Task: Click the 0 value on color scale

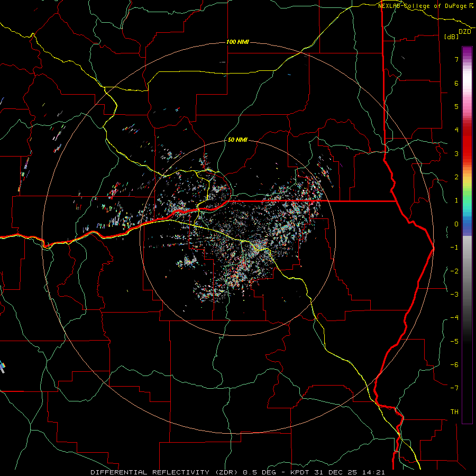Action: pyautogui.click(x=456, y=224)
